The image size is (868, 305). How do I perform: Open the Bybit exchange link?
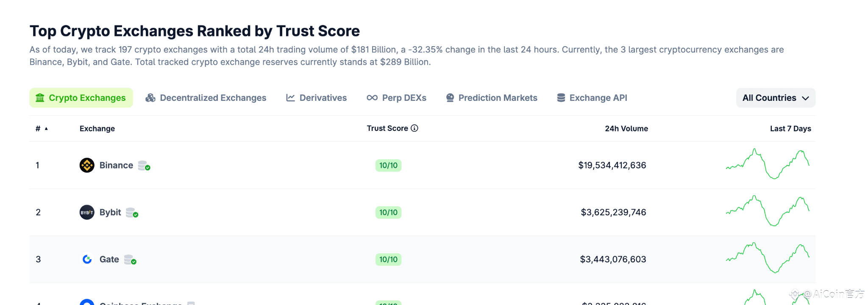tap(110, 212)
